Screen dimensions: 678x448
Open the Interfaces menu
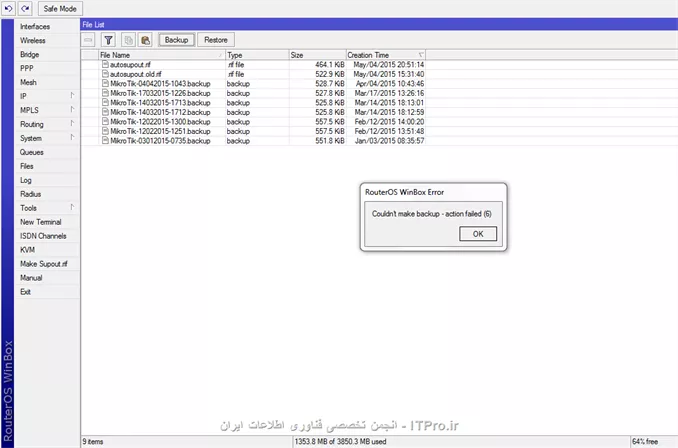click(x=35, y=26)
